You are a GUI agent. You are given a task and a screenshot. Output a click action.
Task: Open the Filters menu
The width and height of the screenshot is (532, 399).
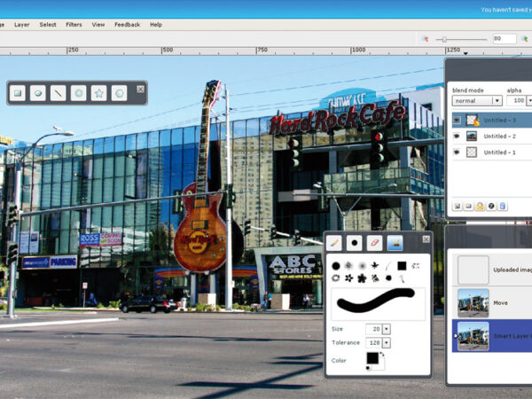74,25
